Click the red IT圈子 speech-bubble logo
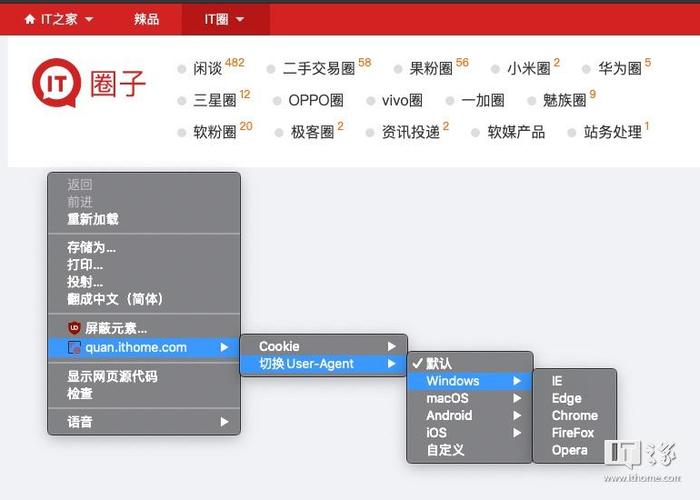This screenshot has width=700, height=500. [x=57, y=83]
